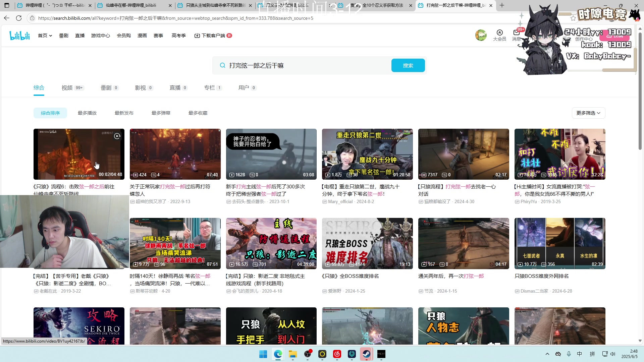Image resolution: width=644 pixels, height=362 pixels.
Task: Click page vertical scrollbar down arrow
Action: 640,341
